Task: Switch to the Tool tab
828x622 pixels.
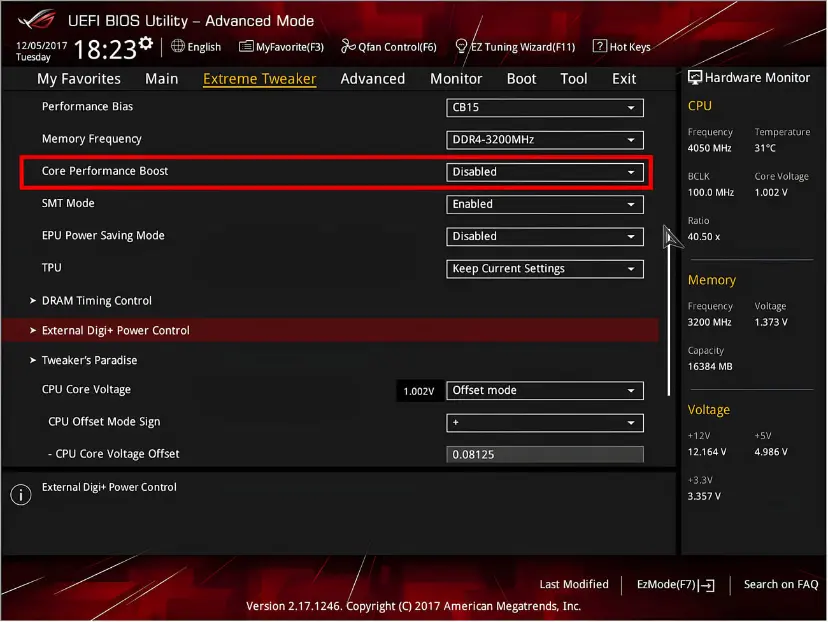Action: [x=573, y=79]
